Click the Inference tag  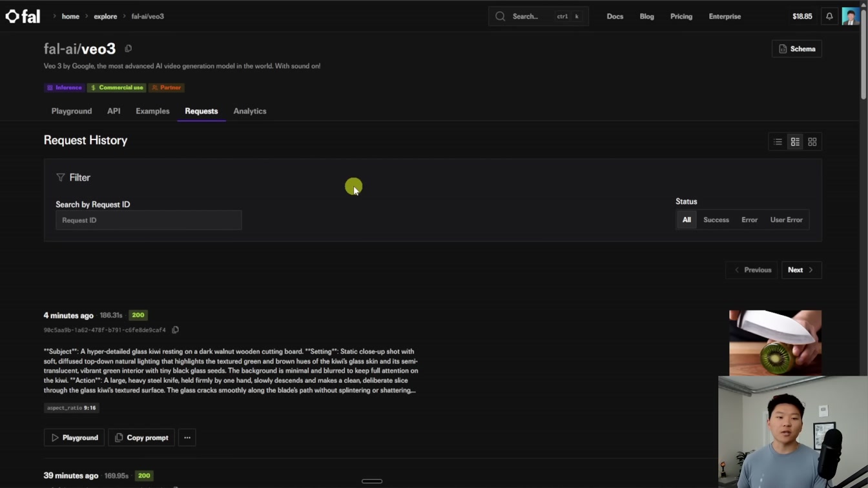(x=65, y=87)
